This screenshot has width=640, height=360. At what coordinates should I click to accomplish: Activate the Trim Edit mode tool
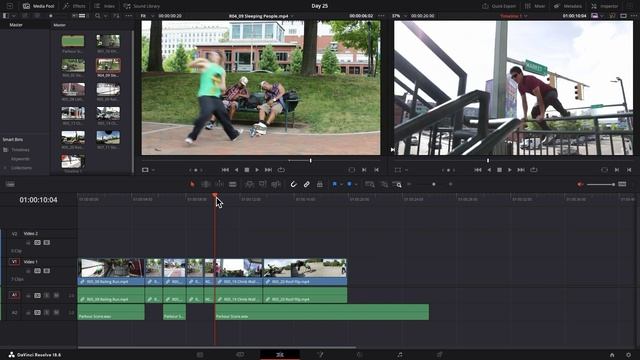tap(206, 184)
